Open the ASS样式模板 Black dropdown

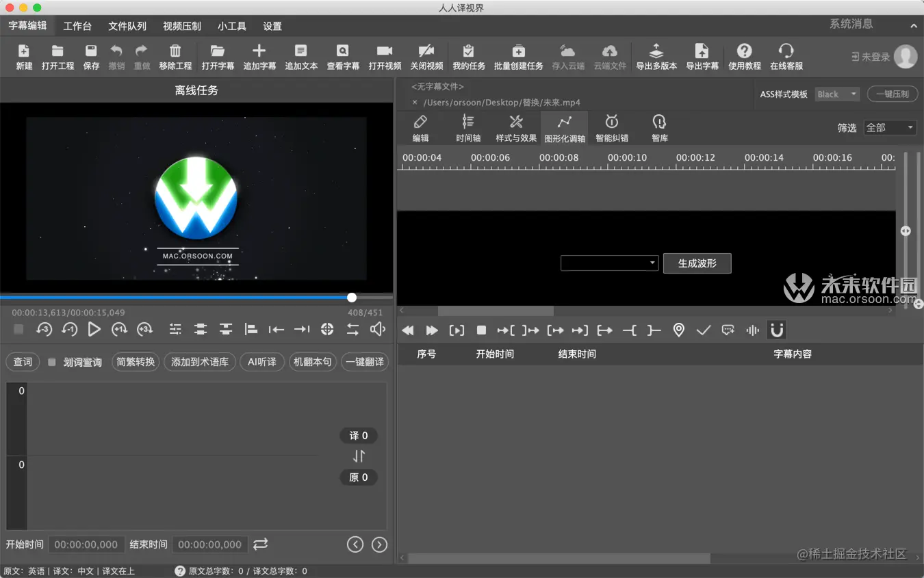pos(837,94)
